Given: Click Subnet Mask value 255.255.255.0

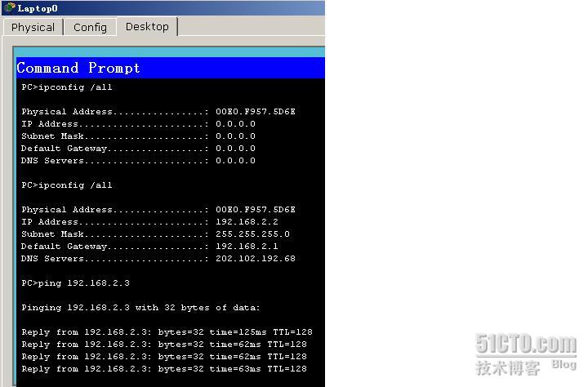Looking at the screenshot, I should point(252,234).
